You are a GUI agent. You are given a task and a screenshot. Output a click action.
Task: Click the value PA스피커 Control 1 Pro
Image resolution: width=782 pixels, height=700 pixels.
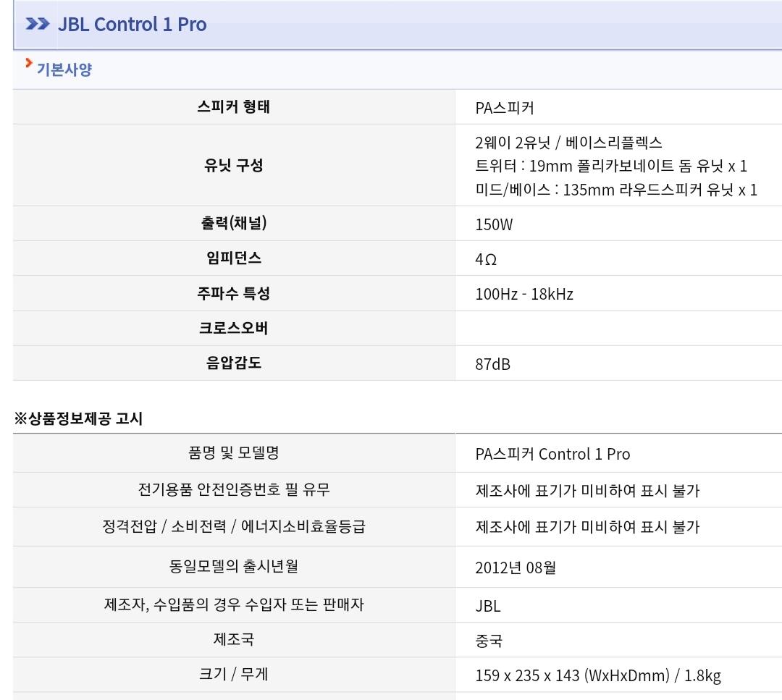[x=552, y=454]
